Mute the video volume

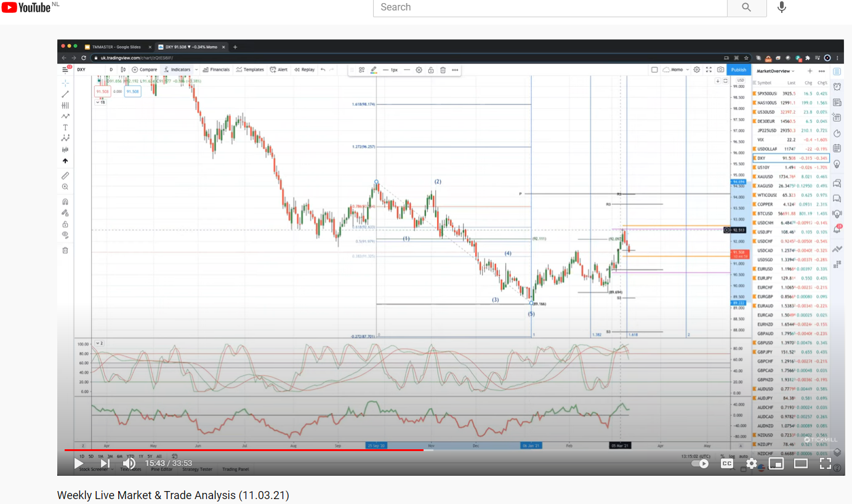coord(129,463)
